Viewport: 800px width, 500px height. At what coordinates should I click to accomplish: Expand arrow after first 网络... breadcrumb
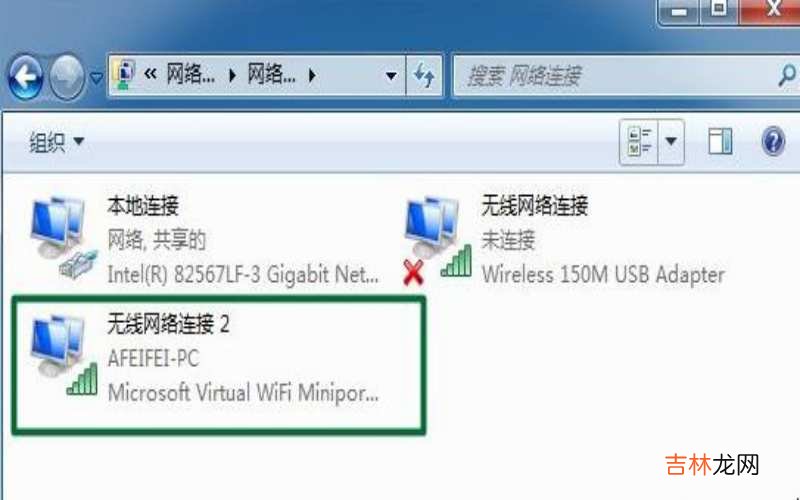click(232, 76)
